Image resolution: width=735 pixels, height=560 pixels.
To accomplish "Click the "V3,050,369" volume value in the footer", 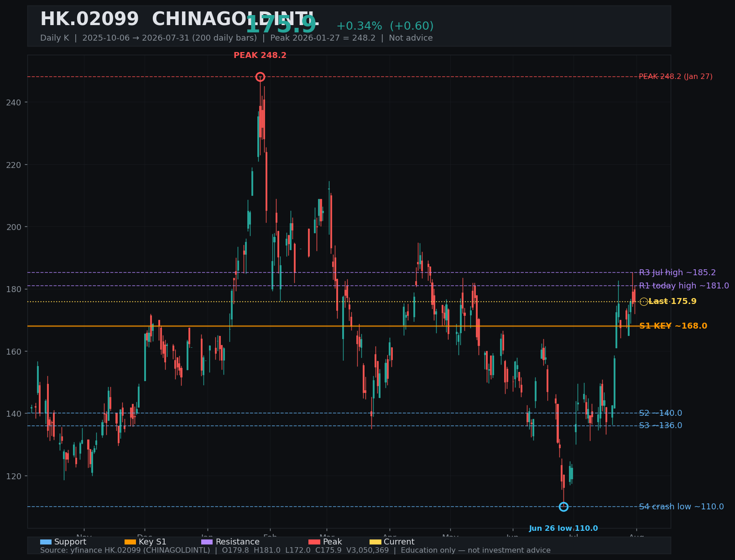I will click(368, 550).
